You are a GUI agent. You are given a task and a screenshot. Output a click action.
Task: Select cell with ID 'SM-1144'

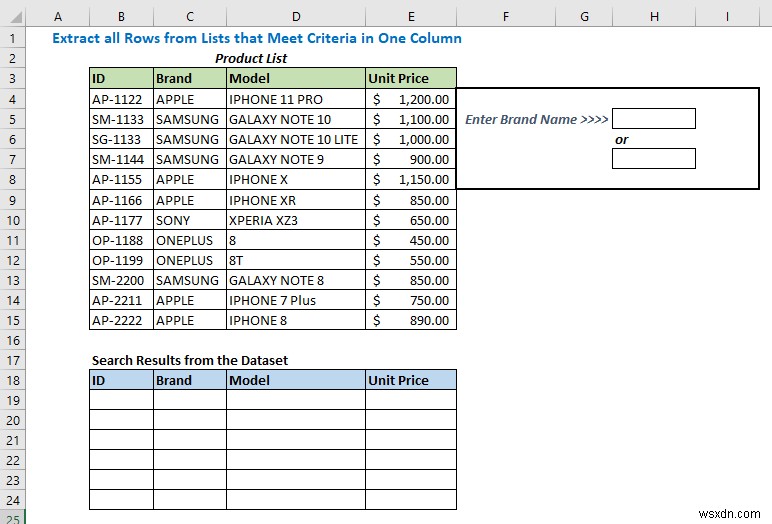tap(122, 160)
